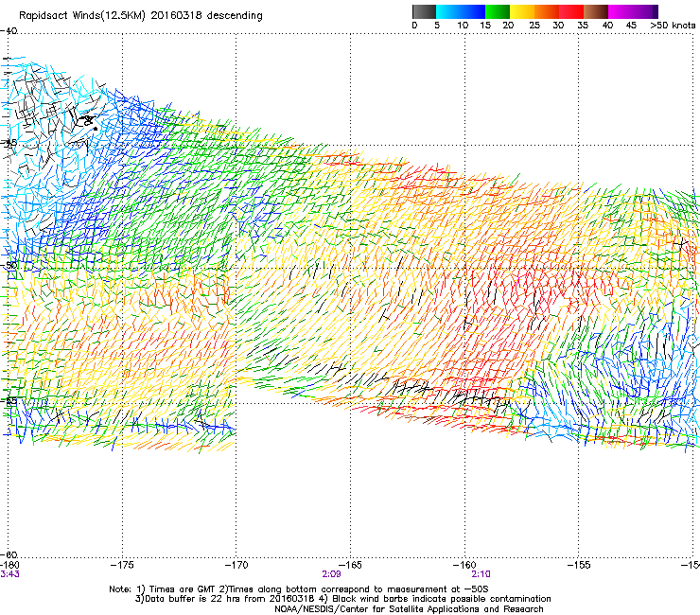Click the "35" label under the color bar

coord(583,26)
